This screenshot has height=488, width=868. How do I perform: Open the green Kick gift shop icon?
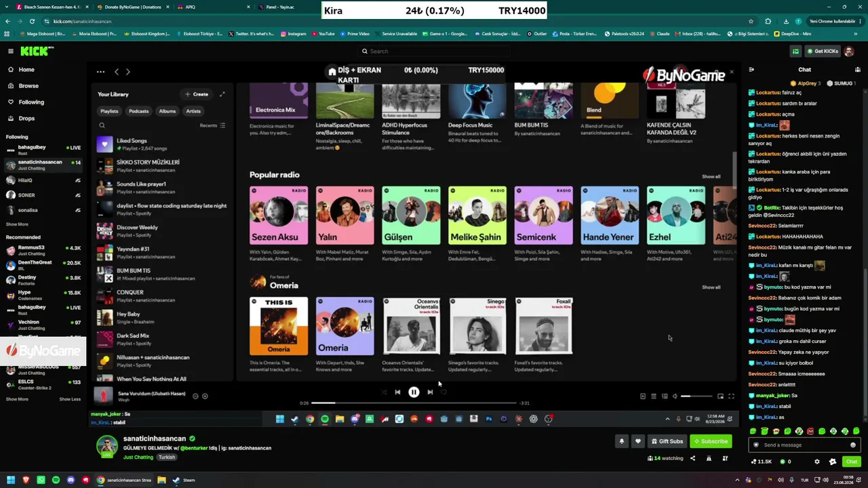795,51
